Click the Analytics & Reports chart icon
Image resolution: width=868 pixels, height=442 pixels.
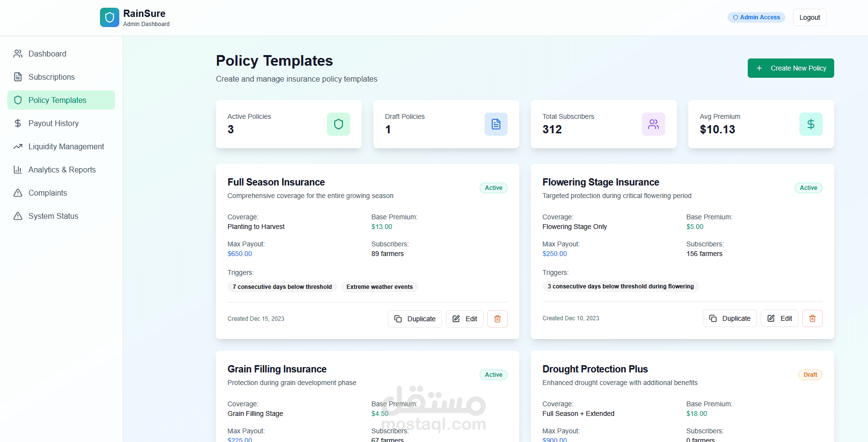pyautogui.click(x=18, y=170)
